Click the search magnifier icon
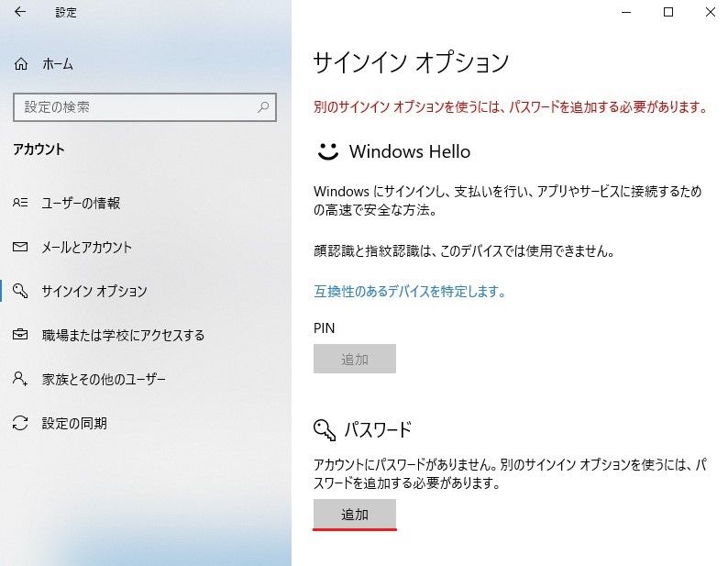 point(263,107)
